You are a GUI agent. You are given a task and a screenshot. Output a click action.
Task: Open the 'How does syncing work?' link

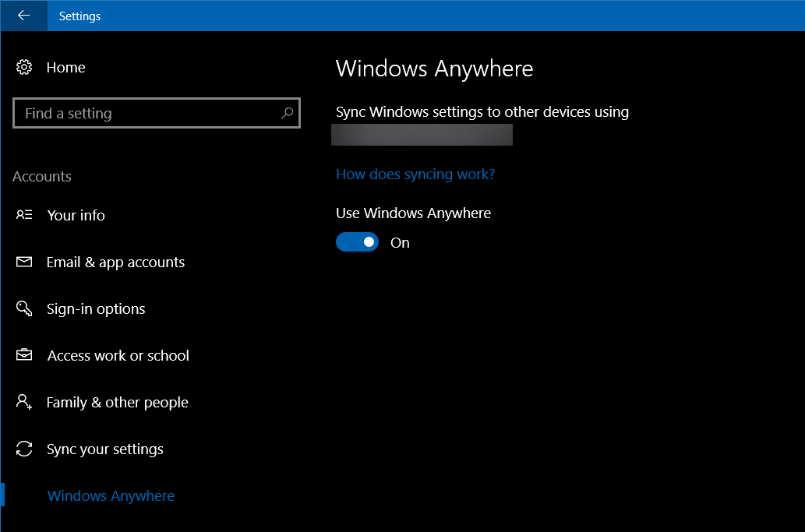[415, 174]
